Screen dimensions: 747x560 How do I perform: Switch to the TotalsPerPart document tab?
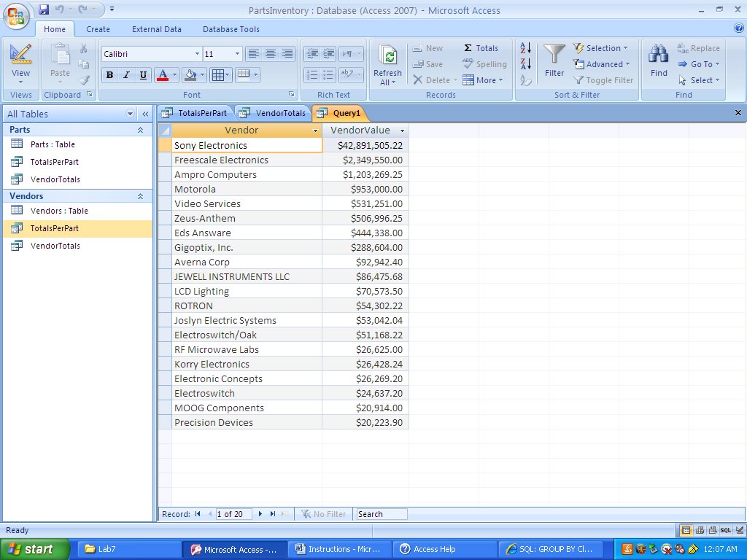pos(196,113)
